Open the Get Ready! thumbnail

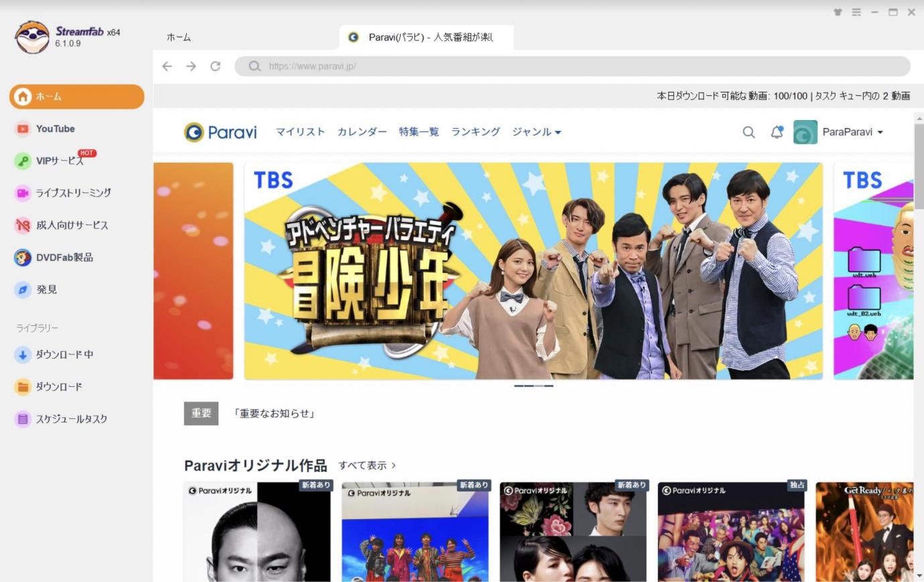click(x=864, y=531)
